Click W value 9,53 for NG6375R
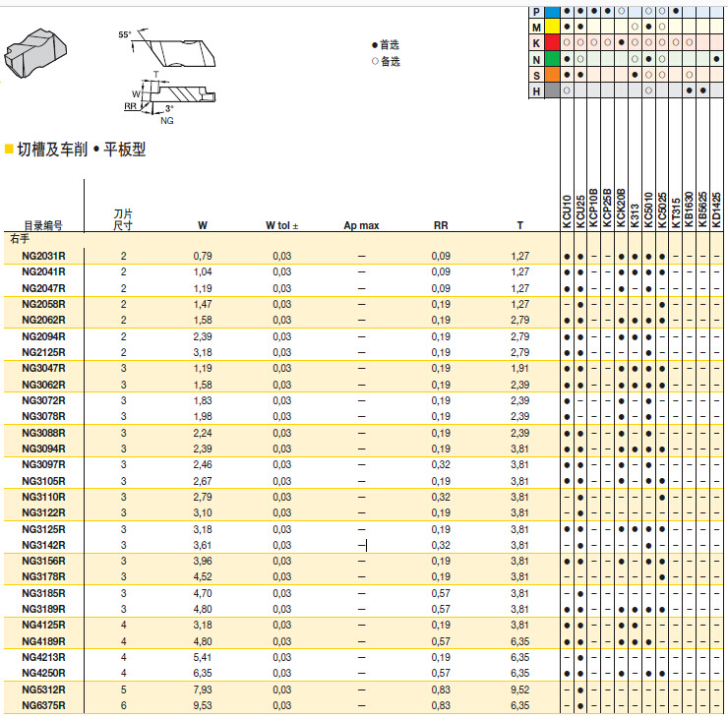Image resolution: width=728 pixels, height=719 pixels. point(203,706)
